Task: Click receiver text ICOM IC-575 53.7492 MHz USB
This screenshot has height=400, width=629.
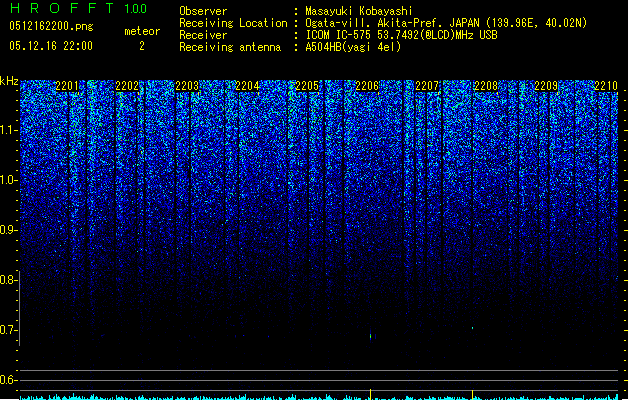Action: [401, 35]
